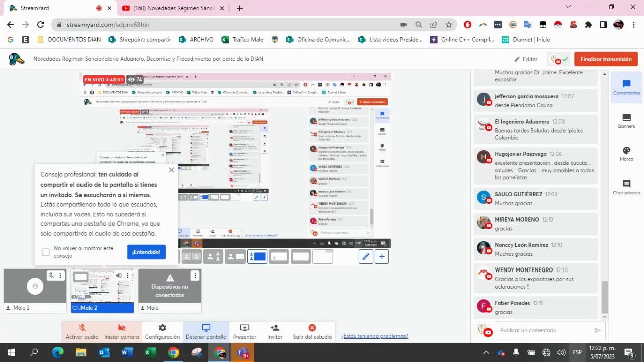The height and width of the screenshot is (362, 644).
Task: Click zoom magnifier icon in address bar
Action: pyautogui.click(x=418, y=24)
